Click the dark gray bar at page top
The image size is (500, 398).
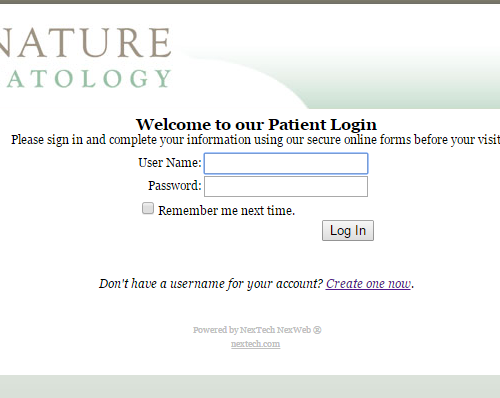(250, 2)
